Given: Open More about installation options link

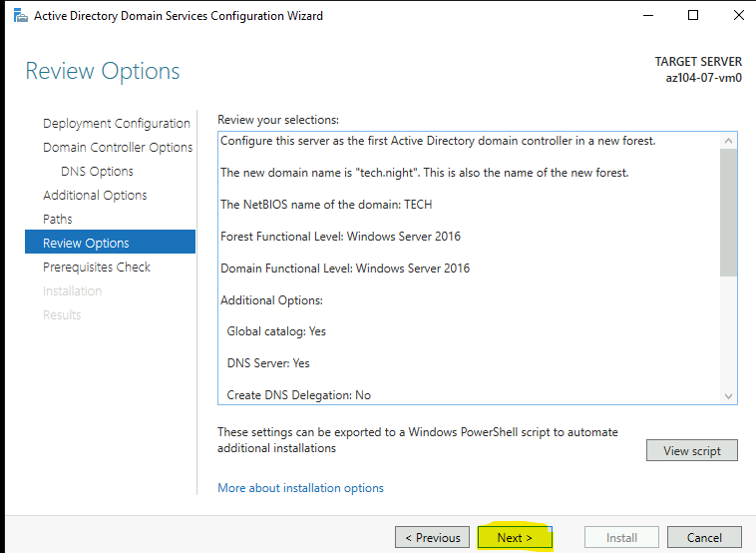Looking at the screenshot, I should (300, 488).
